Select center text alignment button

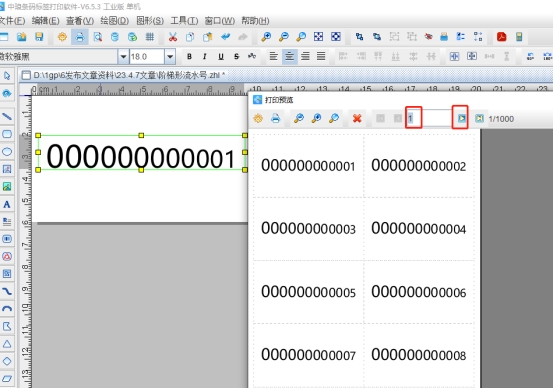tap(289, 57)
